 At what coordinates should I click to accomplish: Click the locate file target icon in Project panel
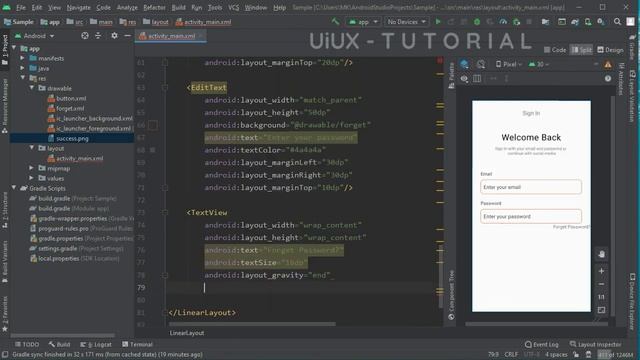84,36
